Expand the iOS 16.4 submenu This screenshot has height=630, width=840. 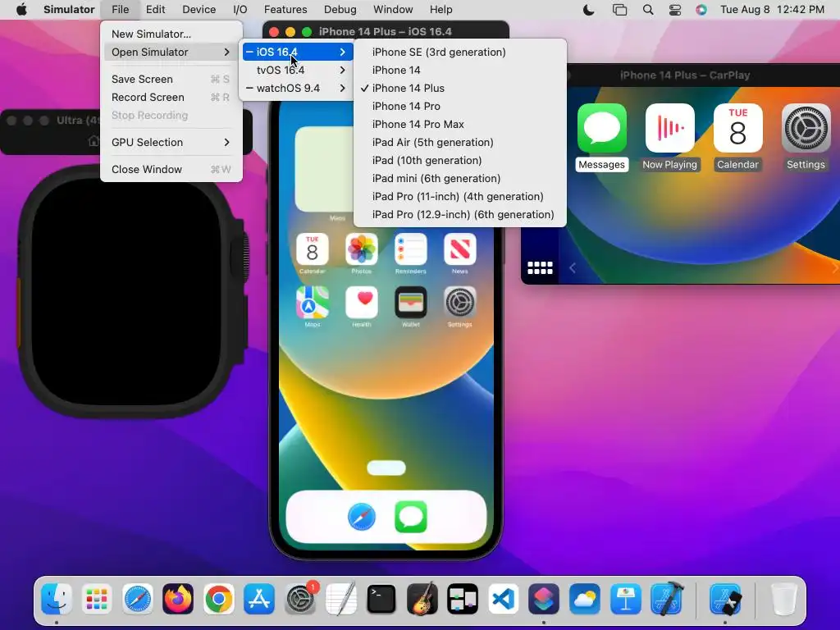click(298, 52)
